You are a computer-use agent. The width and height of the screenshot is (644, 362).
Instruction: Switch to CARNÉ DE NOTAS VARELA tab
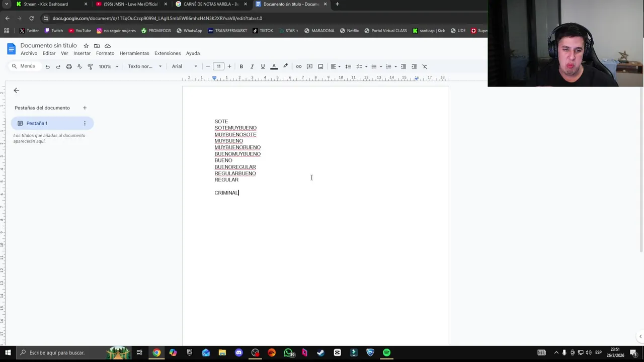click(211, 4)
